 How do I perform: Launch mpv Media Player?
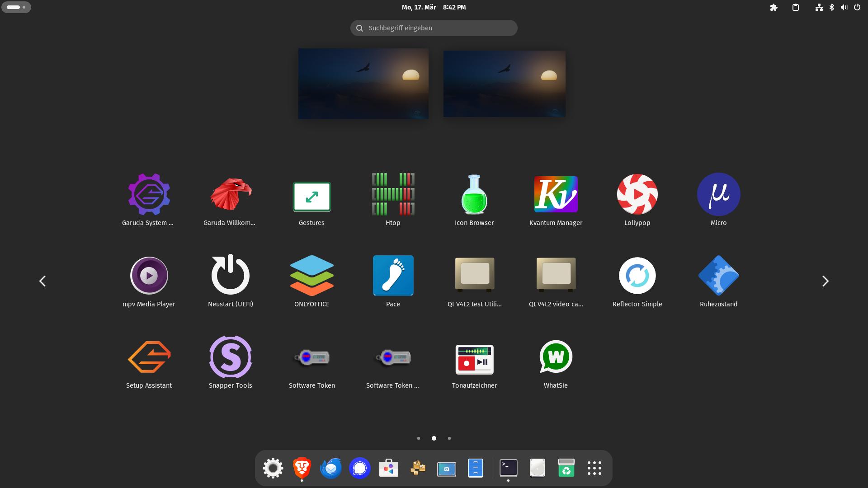pyautogui.click(x=149, y=276)
